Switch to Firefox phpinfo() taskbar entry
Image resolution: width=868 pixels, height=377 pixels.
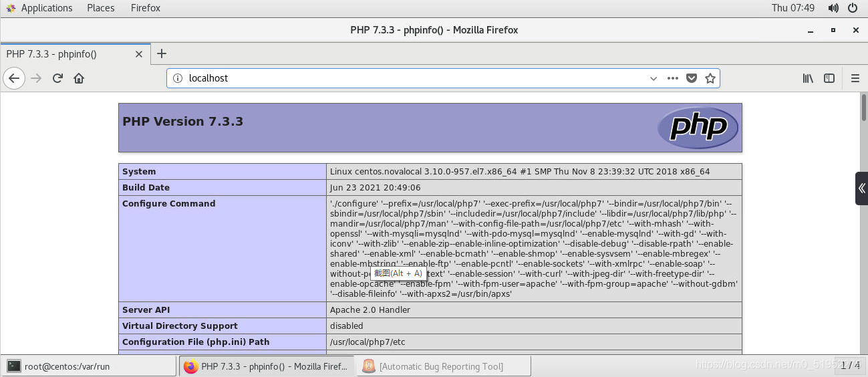267,366
